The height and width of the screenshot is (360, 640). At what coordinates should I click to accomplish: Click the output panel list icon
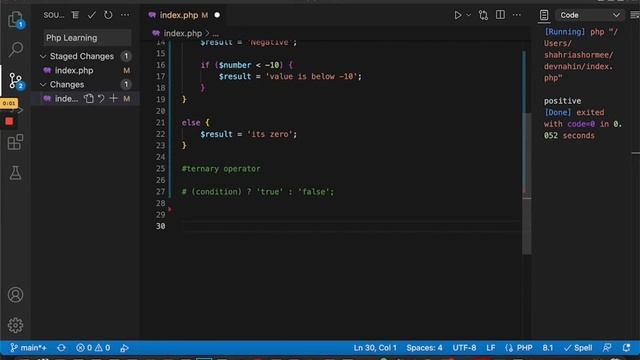pos(635,15)
